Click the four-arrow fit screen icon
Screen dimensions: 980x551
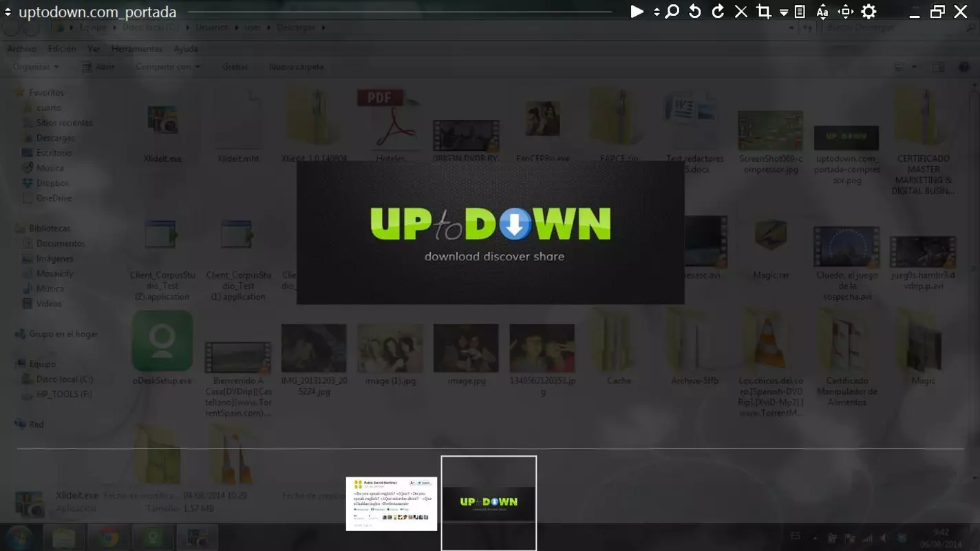point(846,12)
